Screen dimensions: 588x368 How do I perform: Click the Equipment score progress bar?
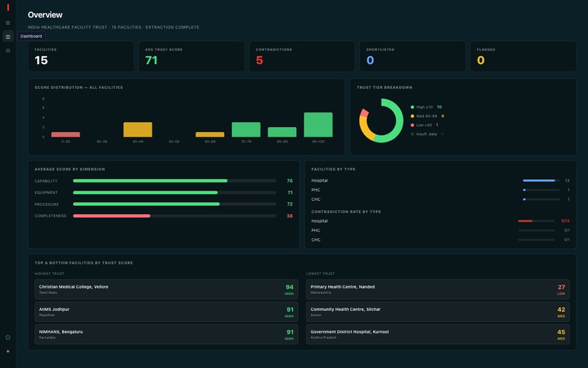click(x=175, y=193)
